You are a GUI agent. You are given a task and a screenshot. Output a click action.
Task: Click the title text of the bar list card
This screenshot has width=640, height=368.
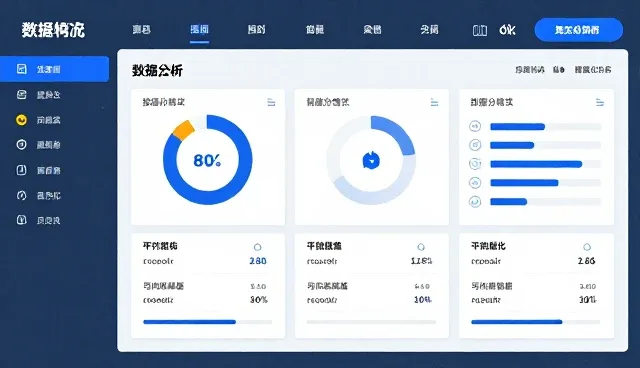click(491, 102)
